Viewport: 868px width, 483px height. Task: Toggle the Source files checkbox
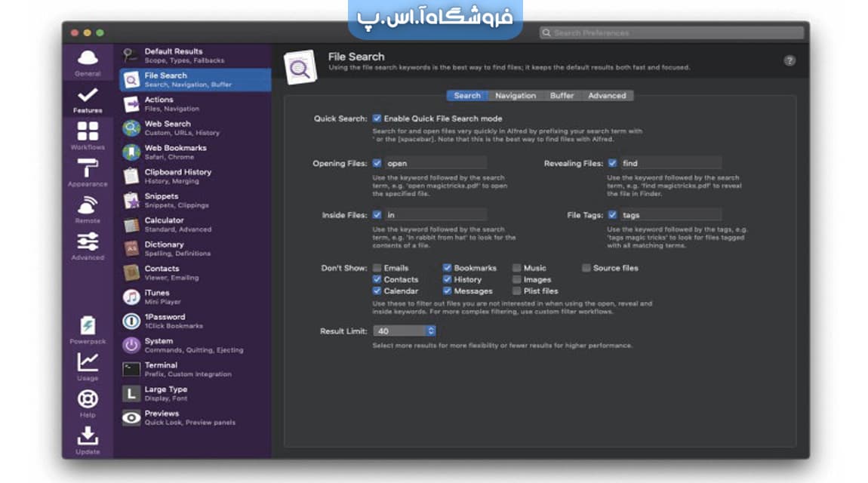pyautogui.click(x=586, y=268)
